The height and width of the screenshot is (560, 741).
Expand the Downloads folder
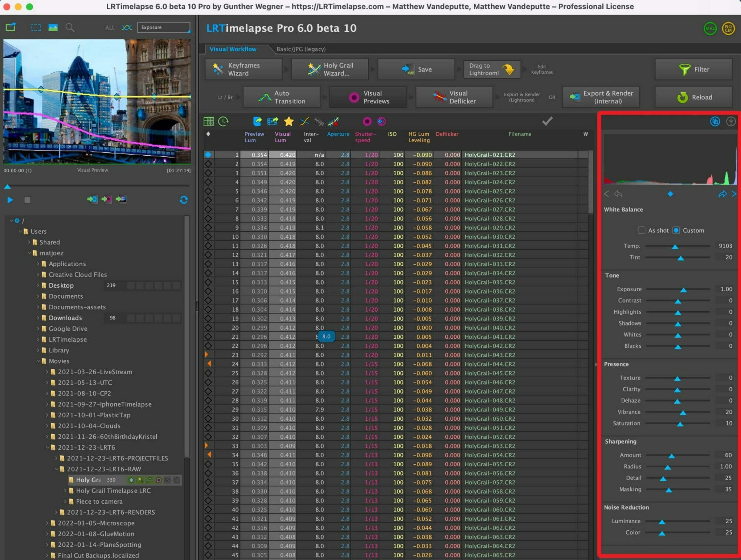tap(38, 318)
